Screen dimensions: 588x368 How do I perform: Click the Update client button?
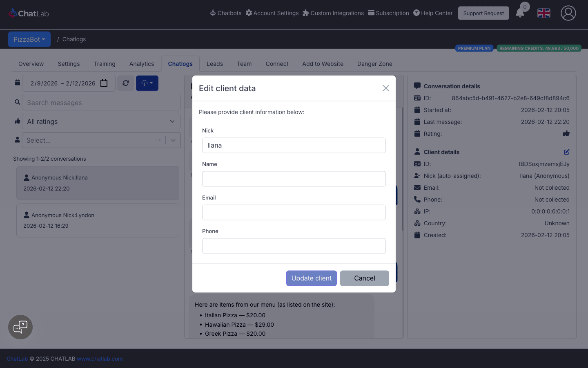click(311, 278)
